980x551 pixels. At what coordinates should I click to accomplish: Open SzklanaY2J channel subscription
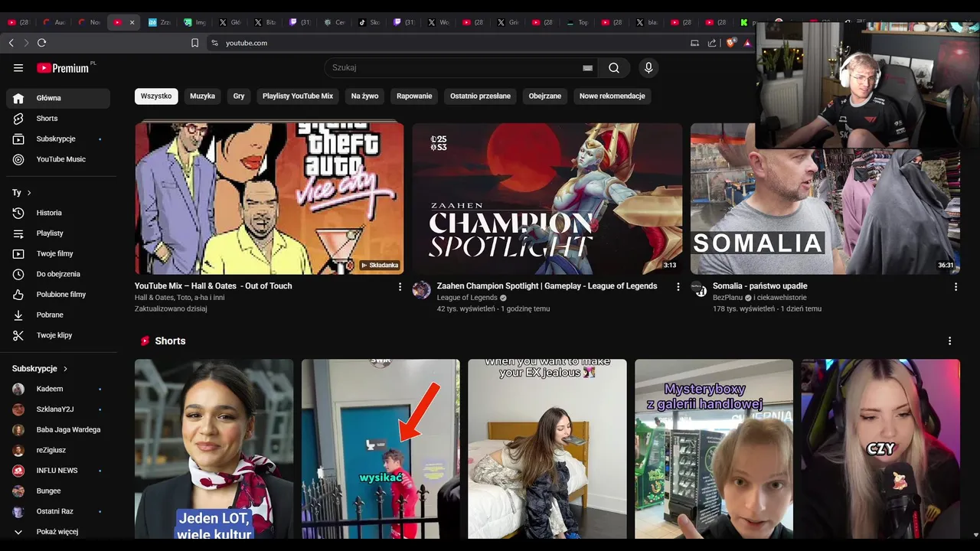(x=58, y=409)
